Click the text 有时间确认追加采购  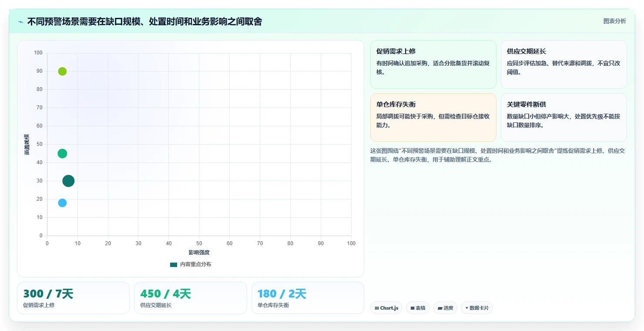tap(401, 63)
